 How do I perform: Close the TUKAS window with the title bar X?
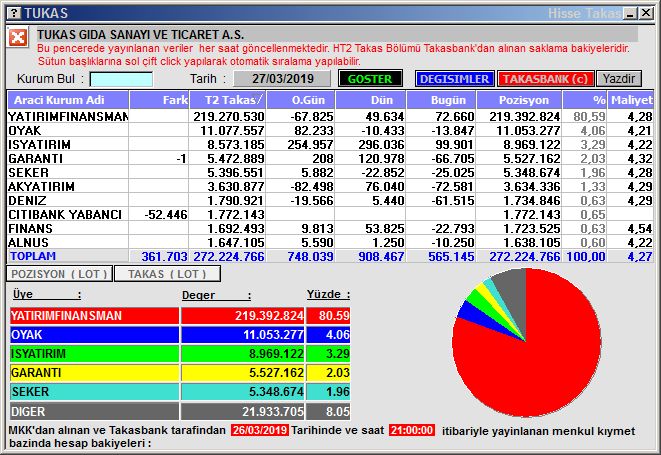(x=646, y=13)
